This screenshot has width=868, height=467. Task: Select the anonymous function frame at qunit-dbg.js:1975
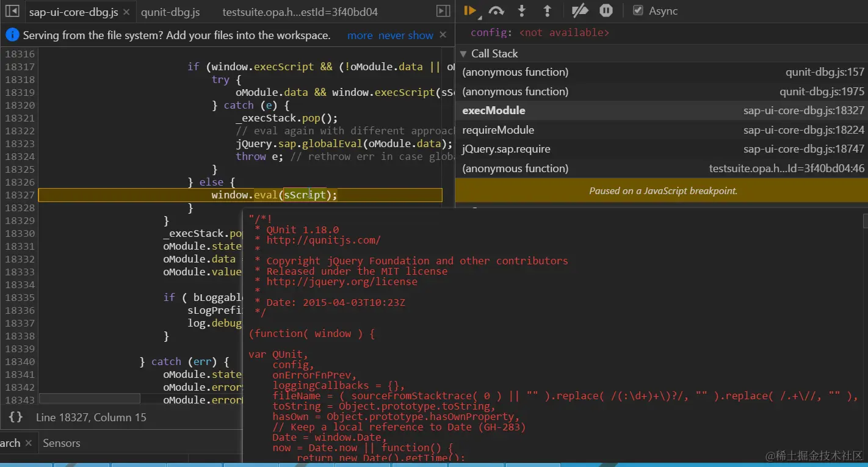[x=662, y=92]
